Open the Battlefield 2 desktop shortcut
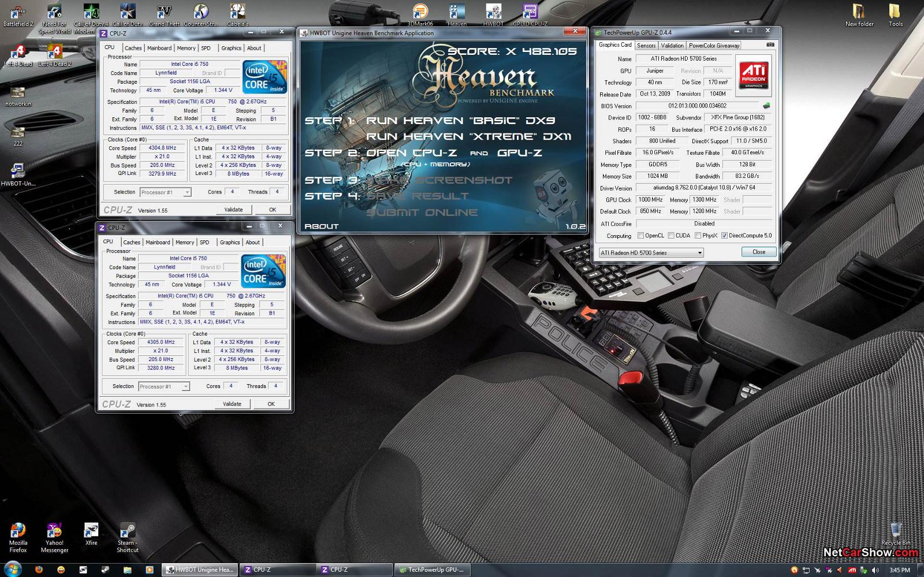The height and width of the screenshot is (577, 924). (18, 14)
